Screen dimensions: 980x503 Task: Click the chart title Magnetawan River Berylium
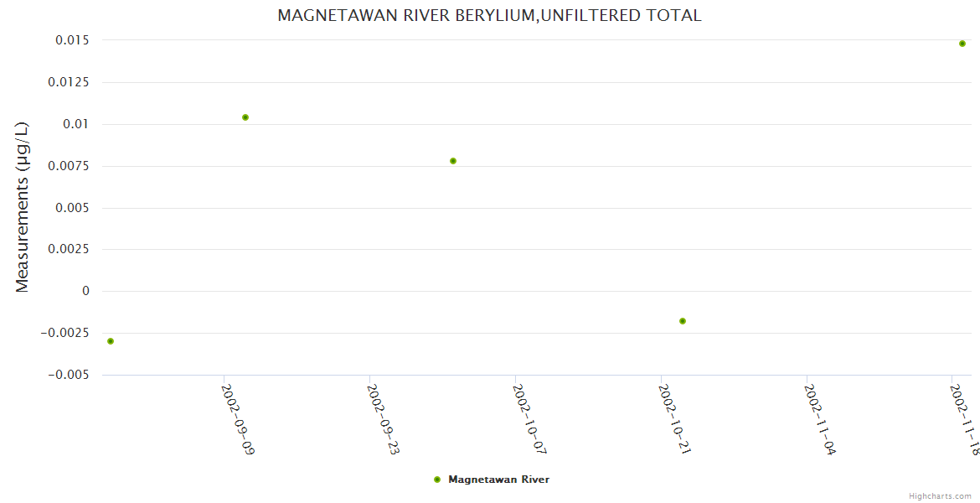pos(489,16)
